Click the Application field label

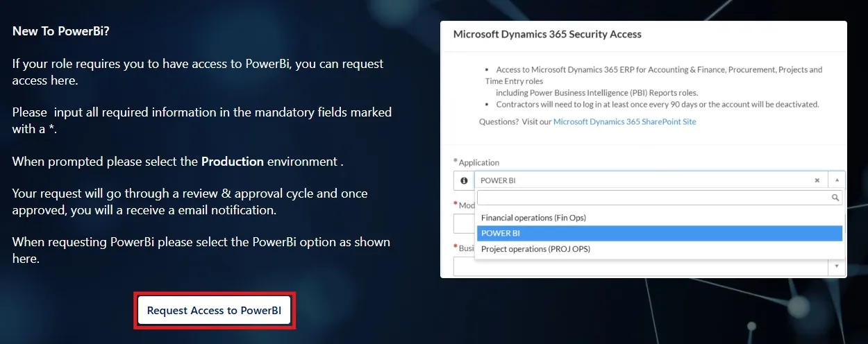point(479,162)
